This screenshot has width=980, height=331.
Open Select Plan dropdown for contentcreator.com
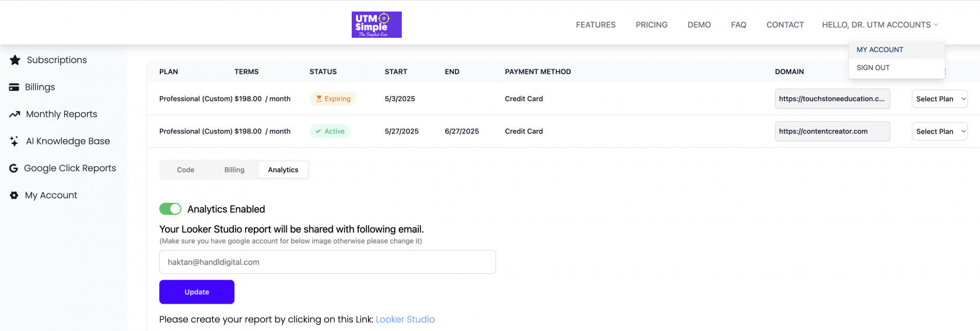[x=939, y=131]
